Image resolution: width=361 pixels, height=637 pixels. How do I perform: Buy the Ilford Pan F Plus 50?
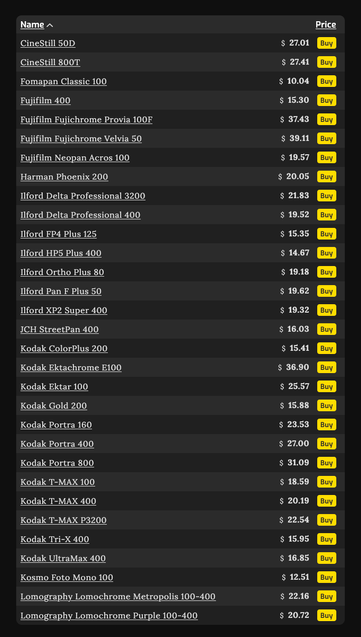tap(326, 291)
